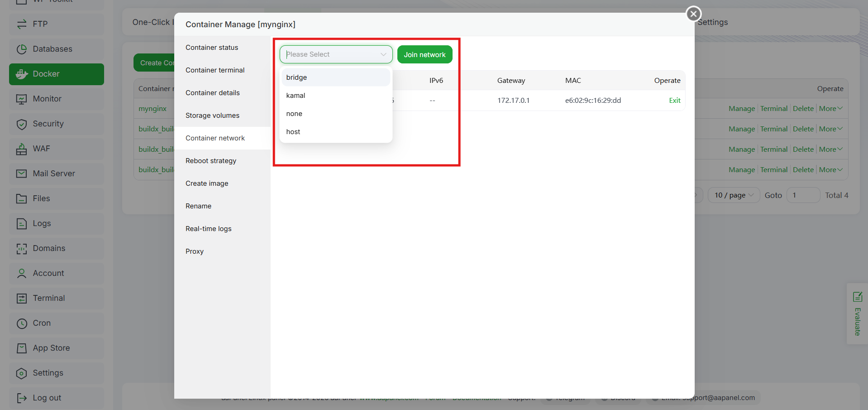Switch to Container status tab

point(222,48)
